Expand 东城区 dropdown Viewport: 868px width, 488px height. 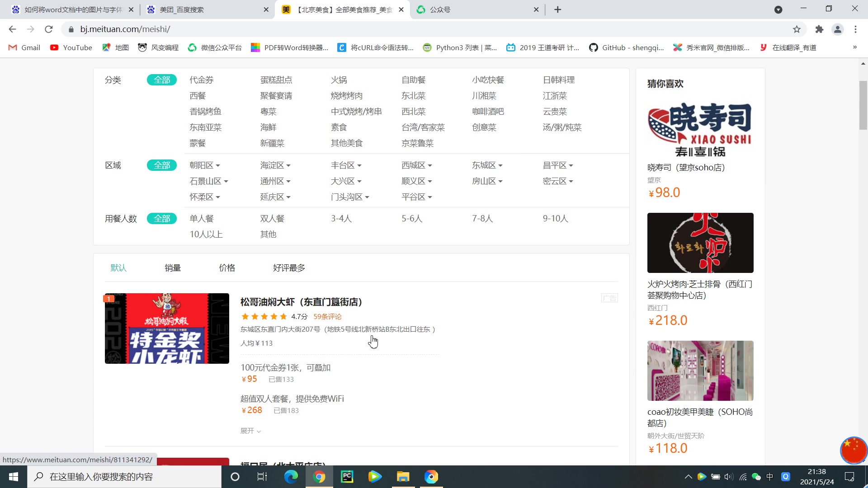click(x=487, y=165)
